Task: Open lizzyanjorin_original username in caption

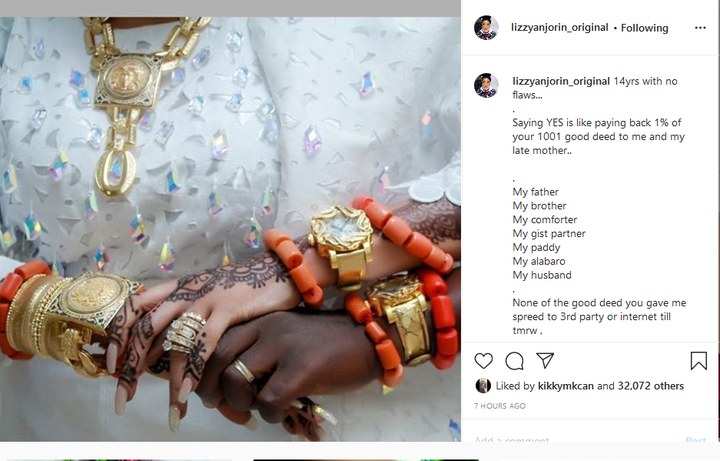Action: pyautogui.click(x=561, y=81)
